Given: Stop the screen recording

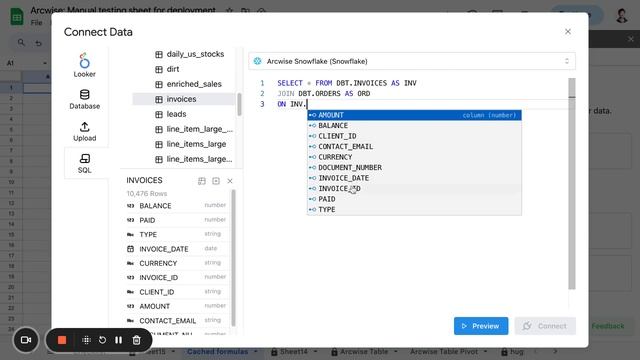Looking at the screenshot, I should pyautogui.click(x=62, y=340).
